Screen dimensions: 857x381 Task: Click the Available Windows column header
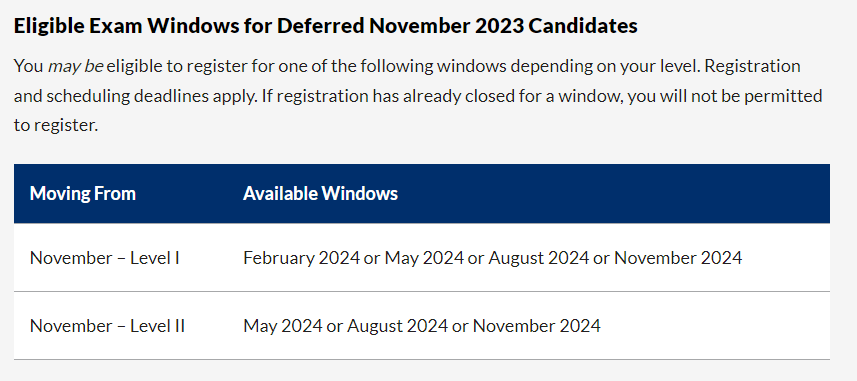click(x=320, y=193)
